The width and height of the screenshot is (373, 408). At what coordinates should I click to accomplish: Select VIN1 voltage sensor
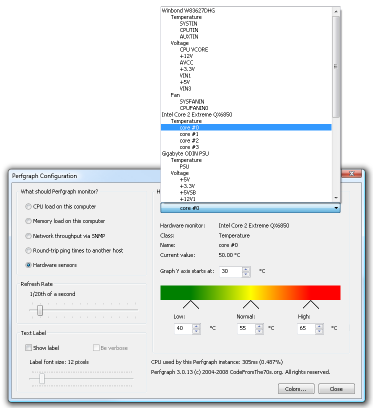pyautogui.click(x=185, y=76)
